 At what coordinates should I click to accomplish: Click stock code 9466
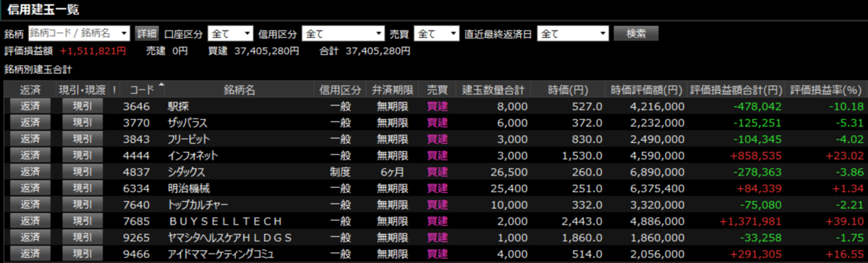tap(136, 254)
